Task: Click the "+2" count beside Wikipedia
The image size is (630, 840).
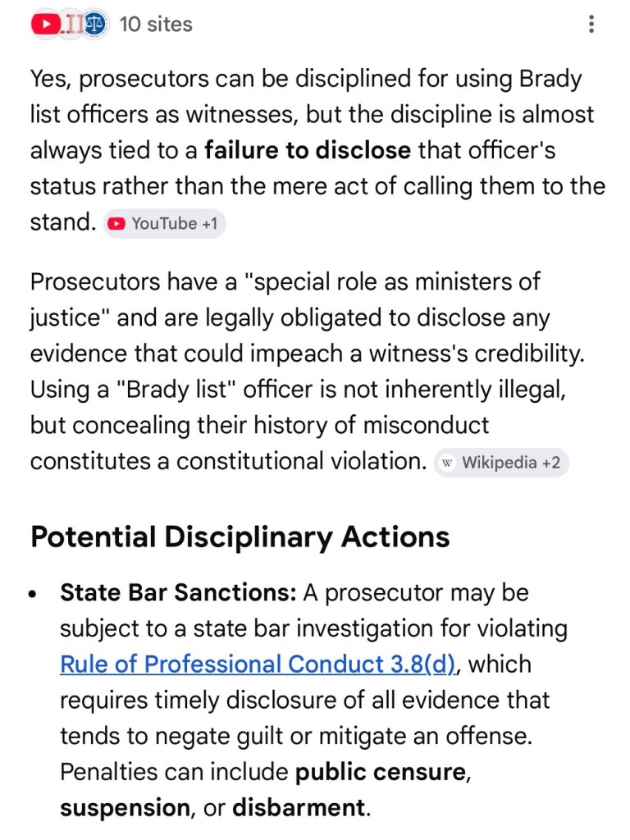Action: 551,463
